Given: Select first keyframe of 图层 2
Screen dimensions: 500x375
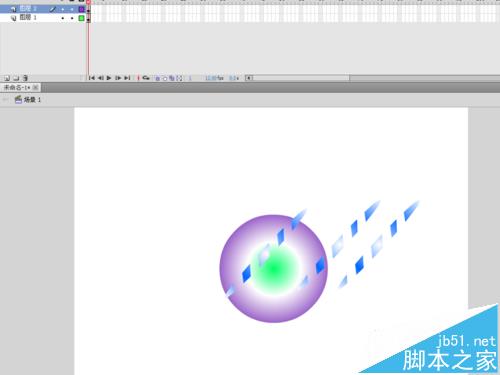Looking at the screenshot, I should [x=89, y=10].
